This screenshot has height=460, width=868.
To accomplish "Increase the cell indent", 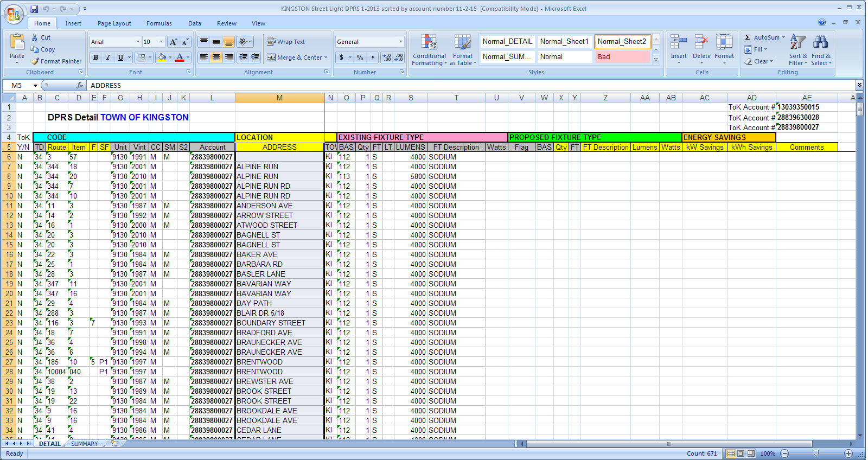I will pyautogui.click(x=256, y=57).
